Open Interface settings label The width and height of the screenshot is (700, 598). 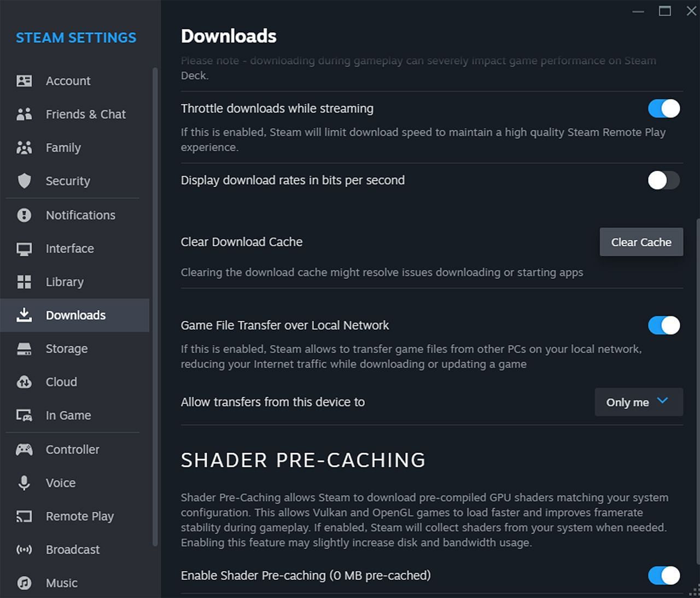coord(70,249)
